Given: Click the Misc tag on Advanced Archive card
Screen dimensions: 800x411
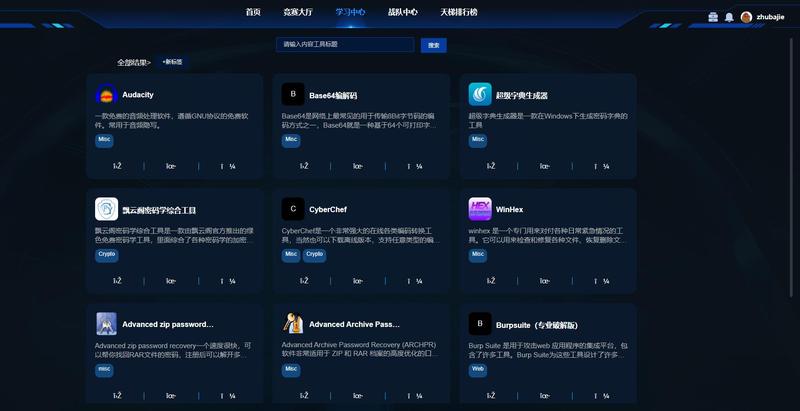Looking at the screenshot, I should click(291, 369).
